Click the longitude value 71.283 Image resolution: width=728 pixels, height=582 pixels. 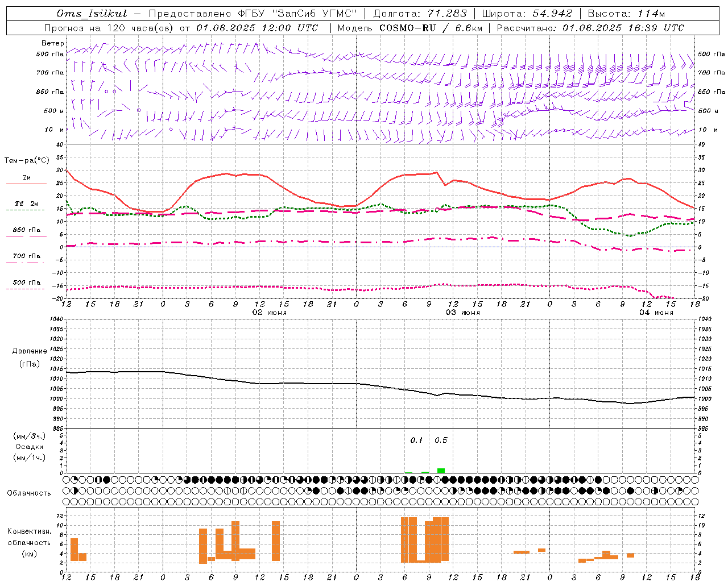coord(448,14)
